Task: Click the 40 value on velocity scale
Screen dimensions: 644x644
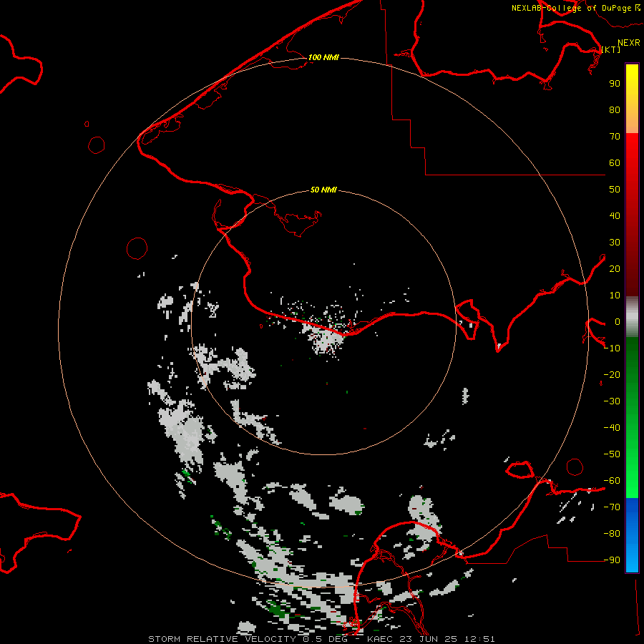Action: coord(615,216)
